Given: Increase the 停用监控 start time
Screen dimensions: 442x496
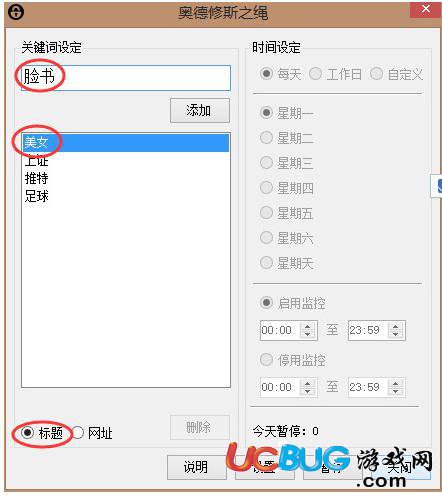Looking at the screenshot, I should [307, 384].
